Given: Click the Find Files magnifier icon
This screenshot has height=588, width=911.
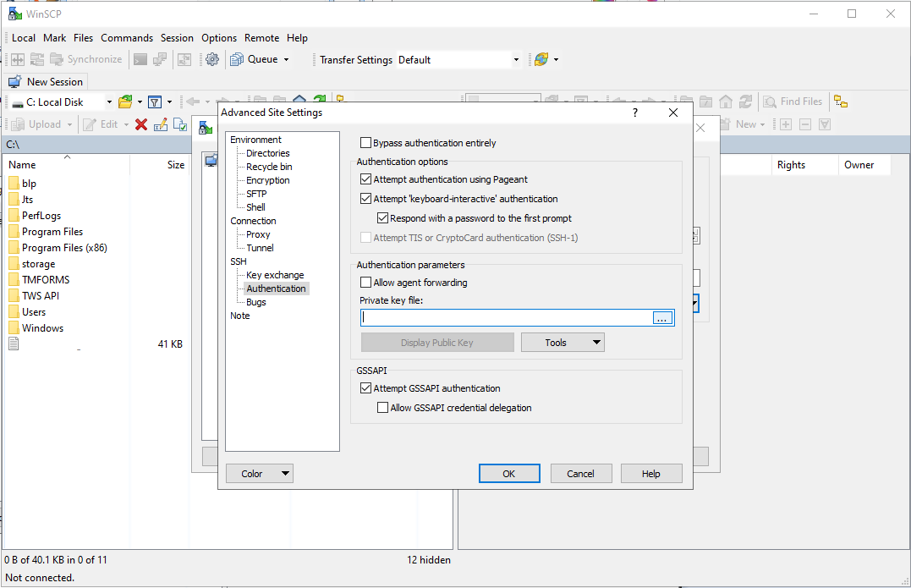Looking at the screenshot, I should click(x=769, y=102).
